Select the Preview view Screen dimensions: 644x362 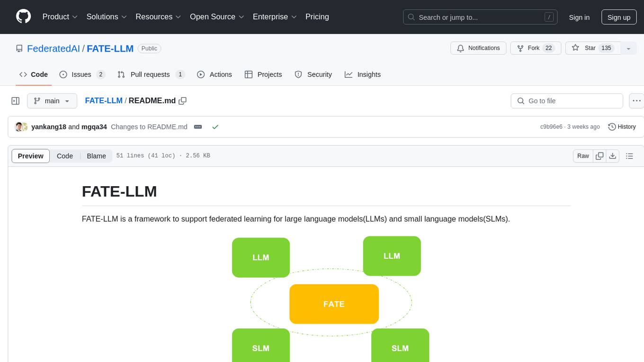pos(31,156)
